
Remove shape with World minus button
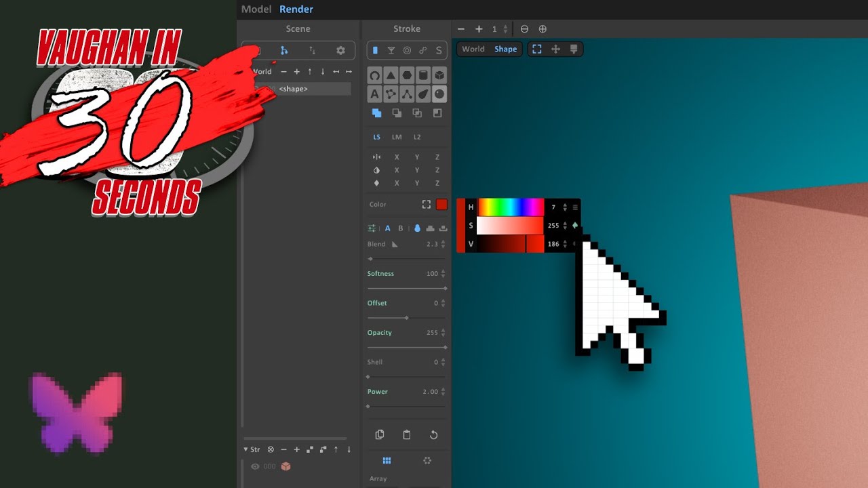(x=283, y=71)
